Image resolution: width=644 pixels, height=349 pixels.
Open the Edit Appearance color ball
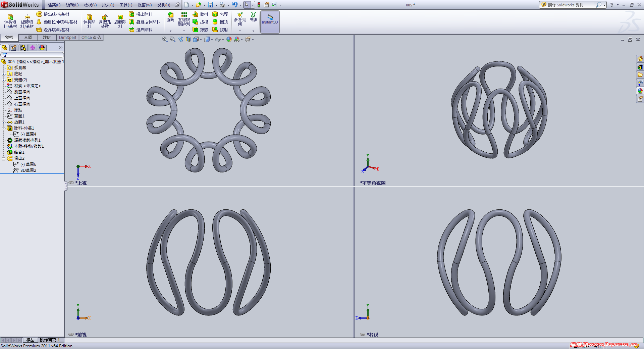click(229, 39)
